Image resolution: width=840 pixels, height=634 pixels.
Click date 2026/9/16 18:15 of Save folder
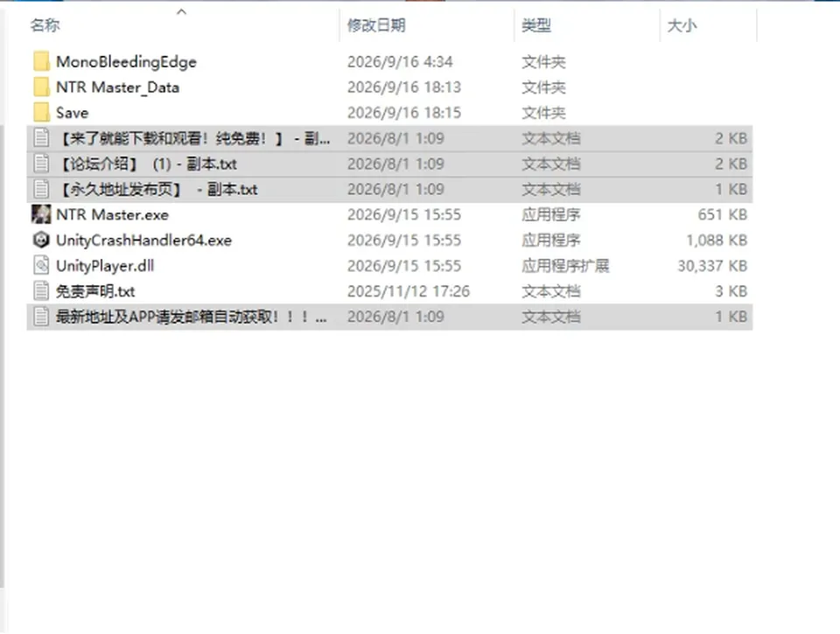(404, 113)
